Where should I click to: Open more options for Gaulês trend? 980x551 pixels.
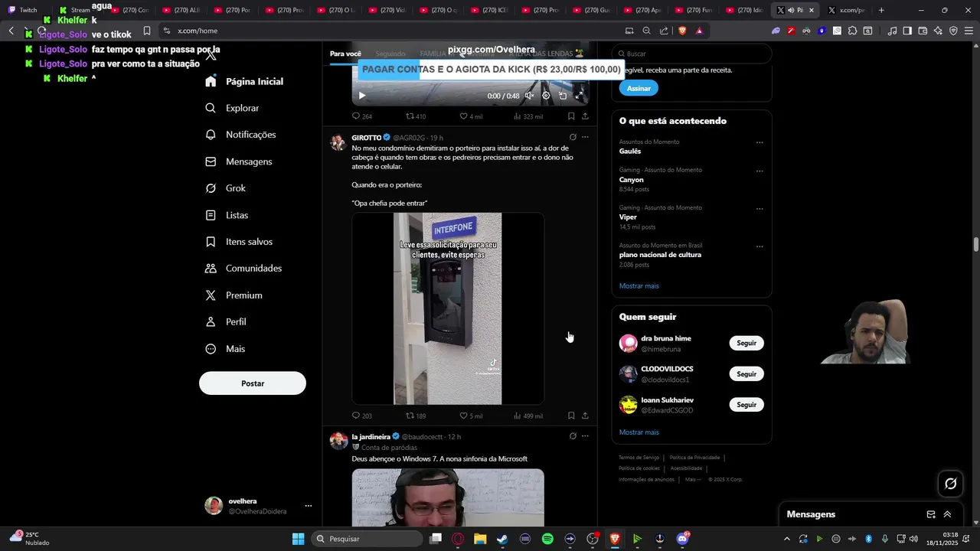pos(759,142)
